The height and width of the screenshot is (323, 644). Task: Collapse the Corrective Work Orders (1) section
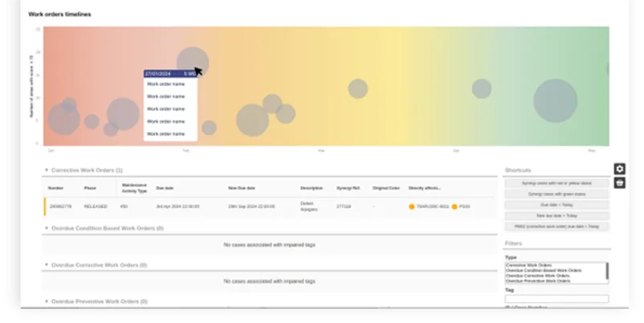(x=47, y=170)
